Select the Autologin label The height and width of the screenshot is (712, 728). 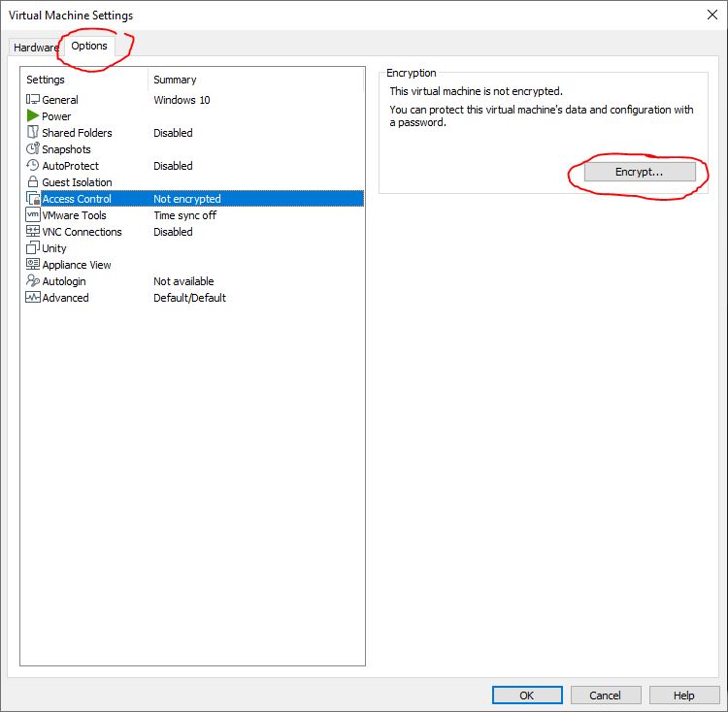pos(64,281)
